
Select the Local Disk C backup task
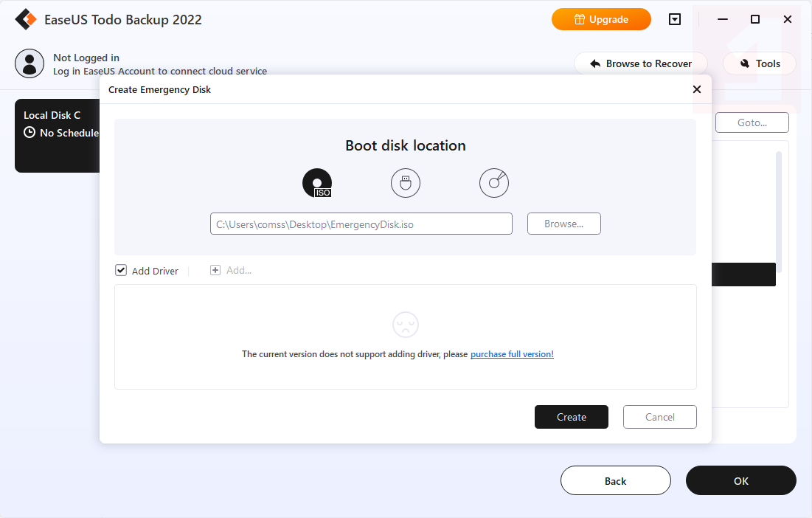[57, 136]
